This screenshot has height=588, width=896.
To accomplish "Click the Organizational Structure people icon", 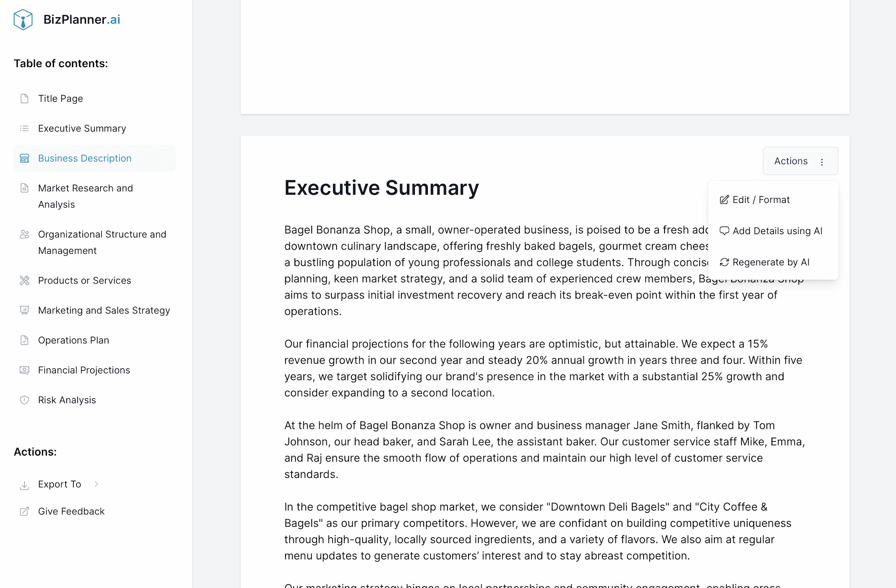I will point(24,234).
